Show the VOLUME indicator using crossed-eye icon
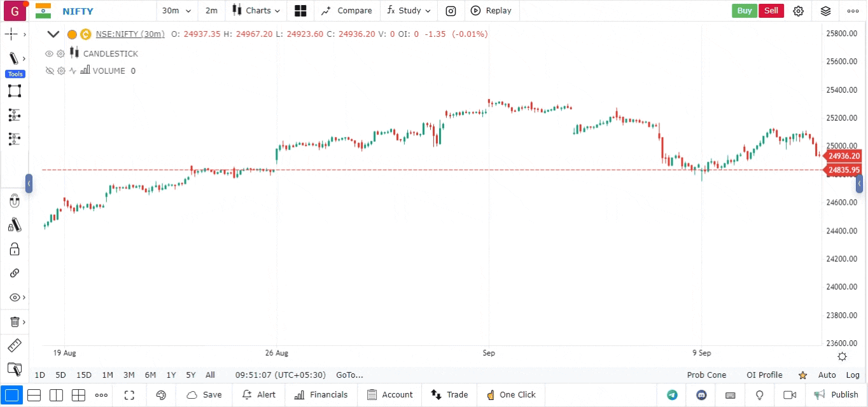The width and height of the screenshot is (868, 407). pos(49,71)
